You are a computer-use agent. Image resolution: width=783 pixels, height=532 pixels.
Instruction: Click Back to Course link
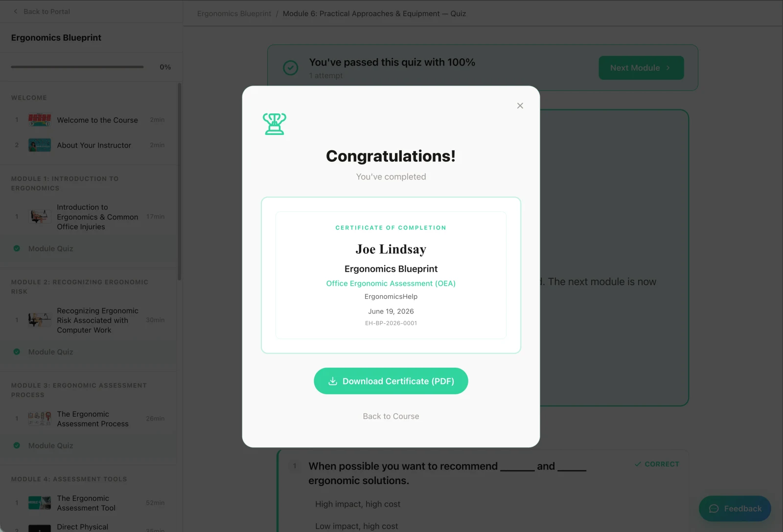pyautogui.click(x=391, y=416)
